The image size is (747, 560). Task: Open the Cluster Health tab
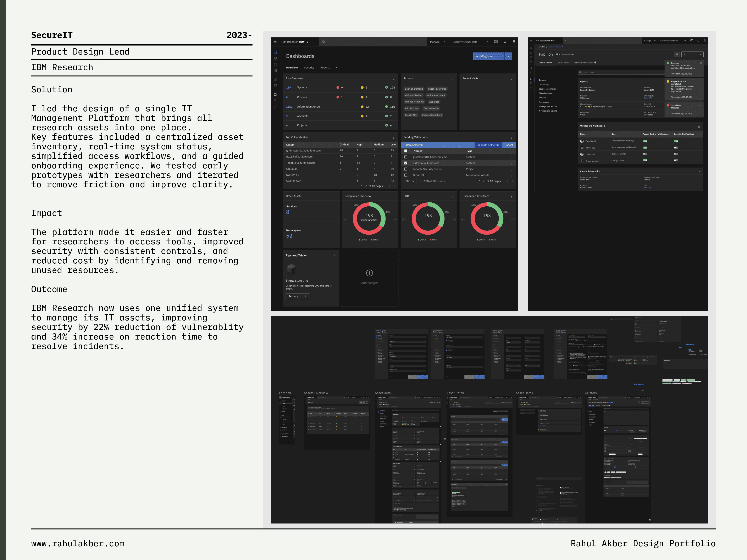pos(563,63)
